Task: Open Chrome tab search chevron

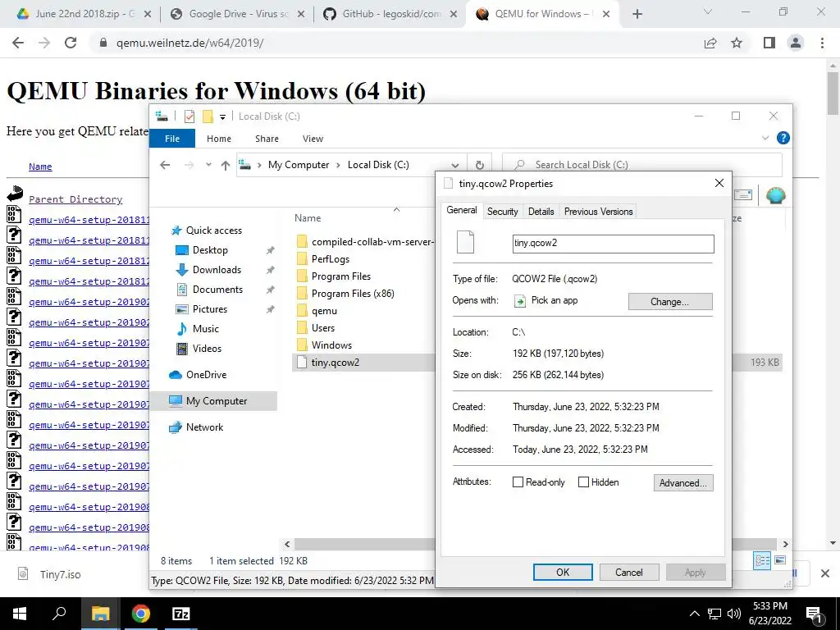Action: [x=708, y=11]
